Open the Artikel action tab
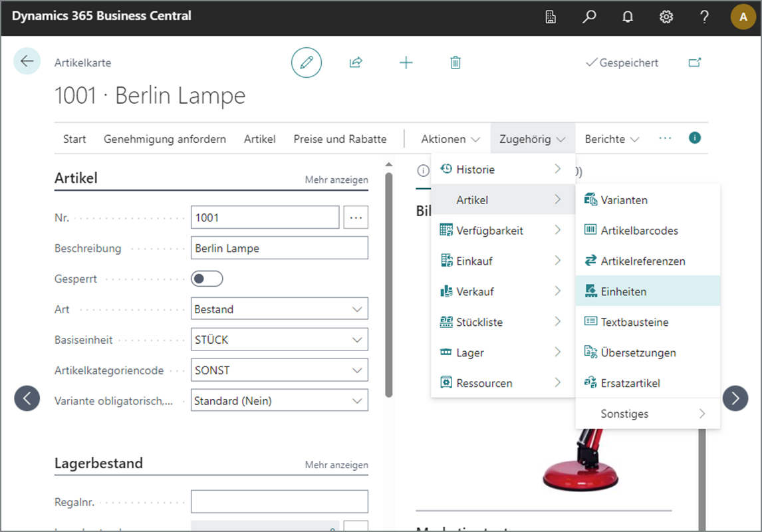The image size is (762, 532). pyautogui.click(x=259, y=139)
